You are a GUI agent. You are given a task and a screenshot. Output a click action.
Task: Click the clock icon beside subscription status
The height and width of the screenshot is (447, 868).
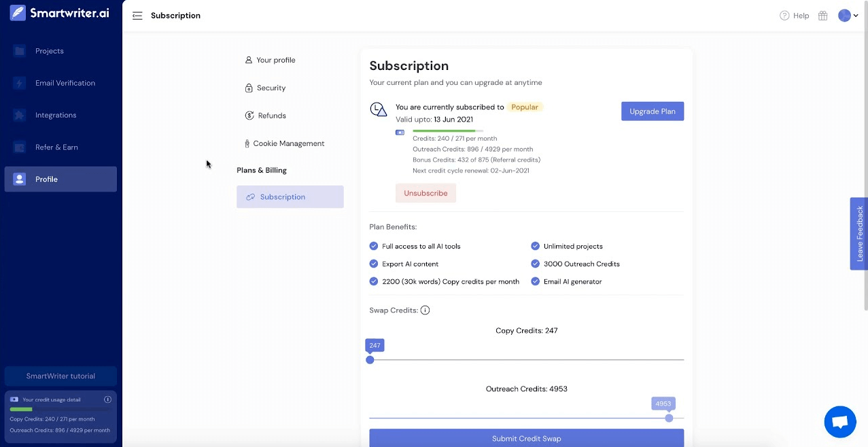coord(378,109)
